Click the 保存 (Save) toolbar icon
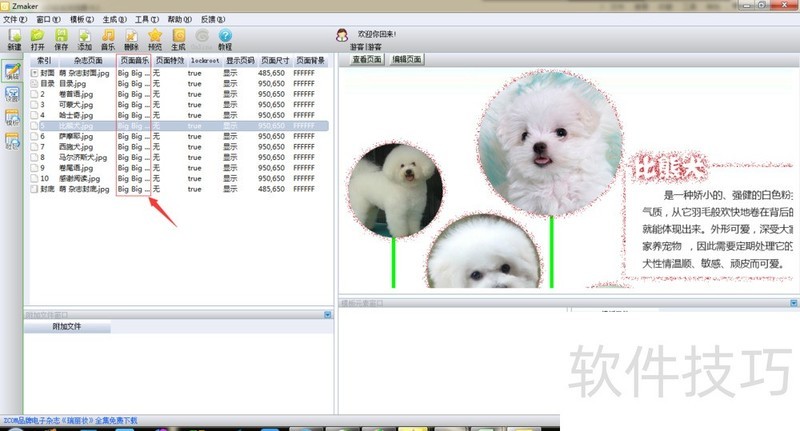 tap(61, 35)
